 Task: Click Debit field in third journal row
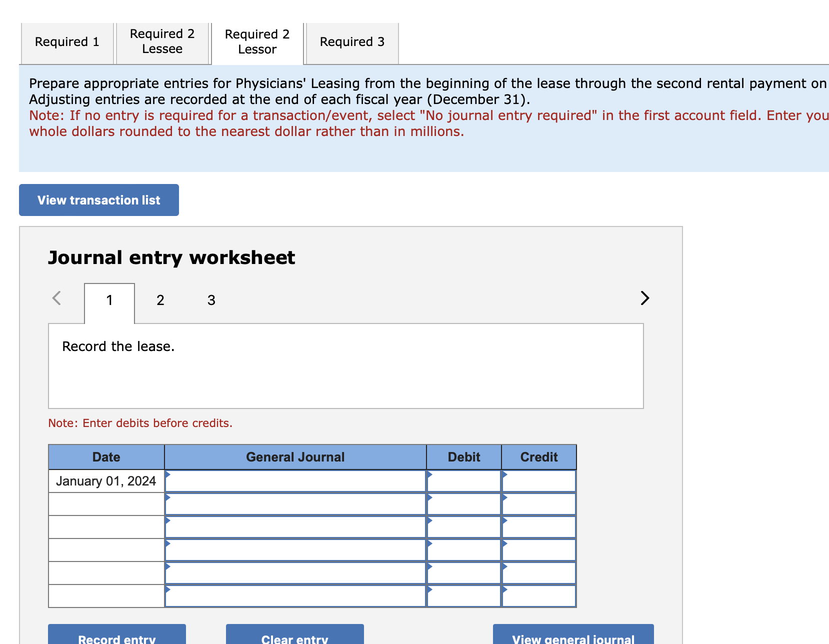point(464,527)
